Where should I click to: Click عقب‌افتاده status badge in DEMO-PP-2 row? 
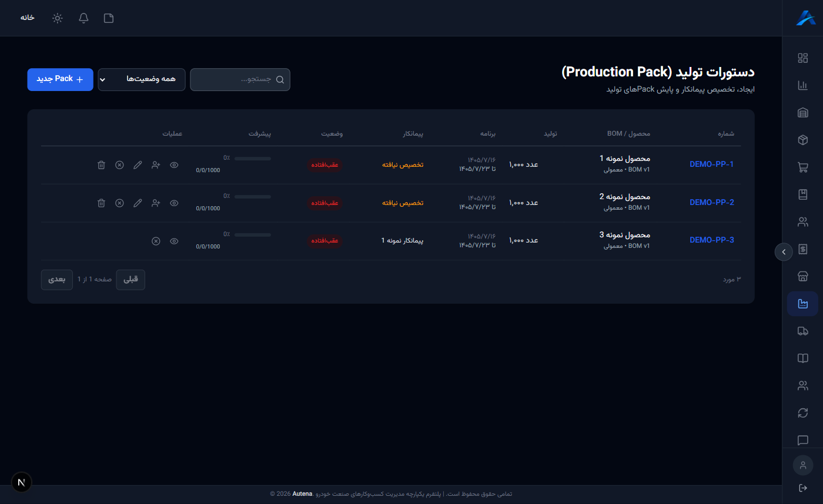(324, 203)
